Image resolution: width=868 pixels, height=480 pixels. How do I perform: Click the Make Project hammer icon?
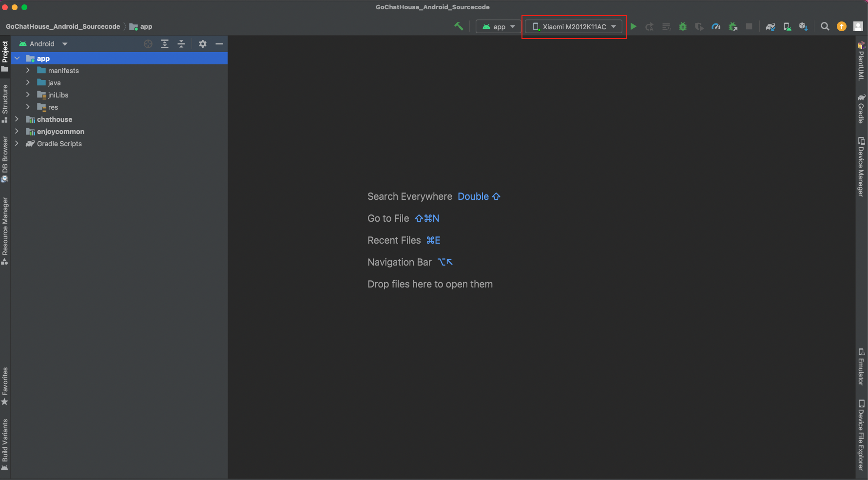click(459, 27)
